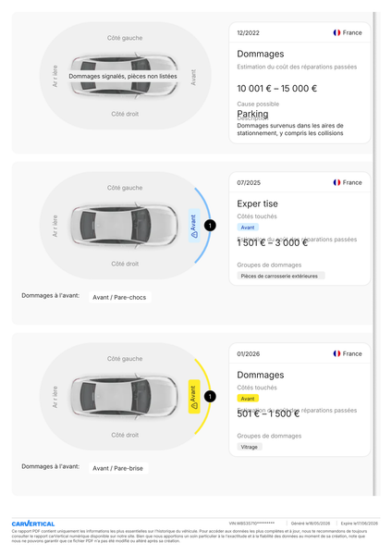Click the carVertical logo in the footer
Image resolution: width=392 pixels, height=555 pixels.
[x=33, y=524]
